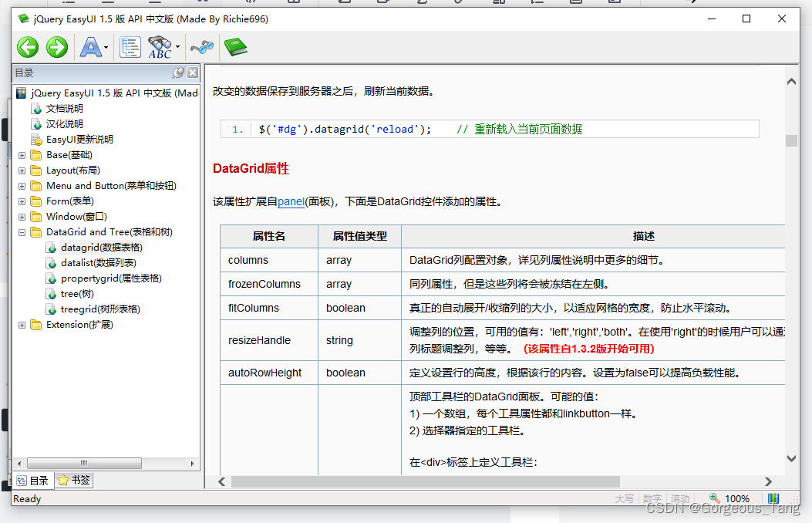The height and width of the screenshot is (523, 812).
Task: Click the eyeglasses highlight icon
Action: coord(201,47)
